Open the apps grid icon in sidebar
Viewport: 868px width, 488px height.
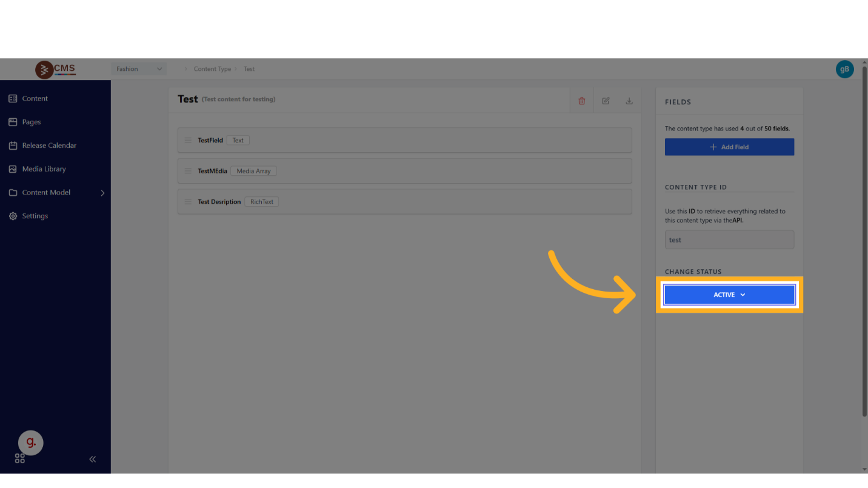[20, 459]
